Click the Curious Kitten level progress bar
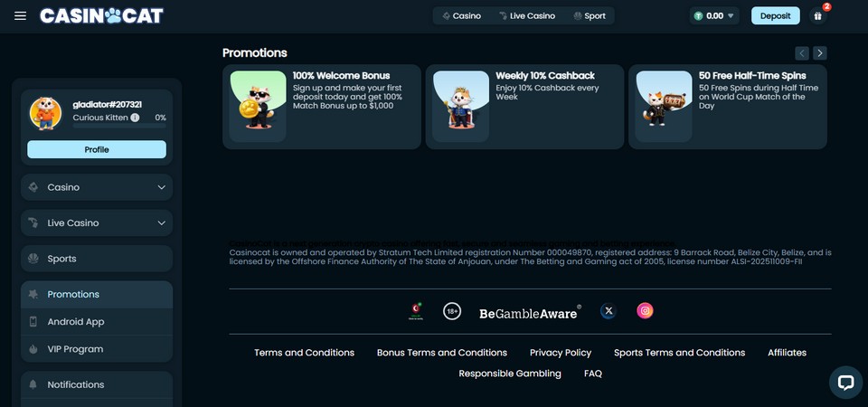The image size is (868, 407). pyautogui.click(x=119, y=127)
